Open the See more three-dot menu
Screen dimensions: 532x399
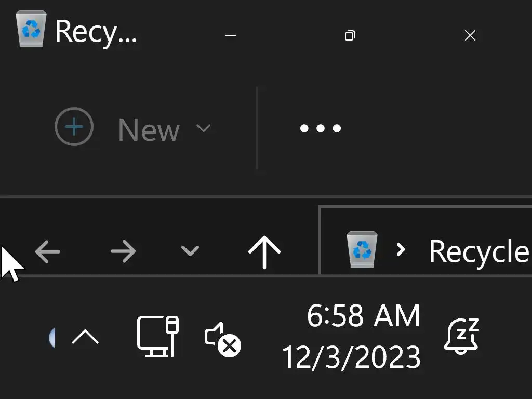click(x=320, y=128)
